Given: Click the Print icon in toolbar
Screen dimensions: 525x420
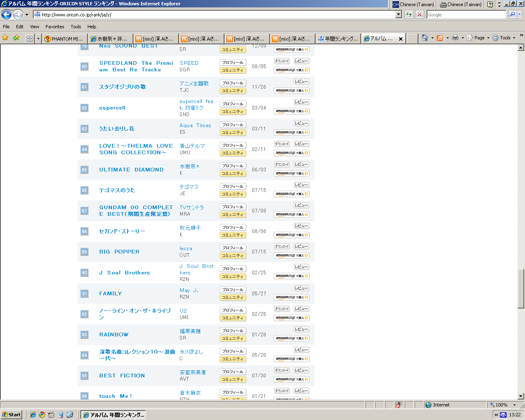Looking at the screenshot, I should click(x=455, y=38).
